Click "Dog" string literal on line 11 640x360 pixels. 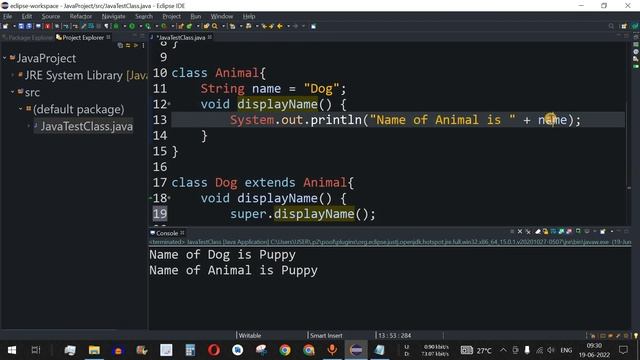(x=321, y=89)
